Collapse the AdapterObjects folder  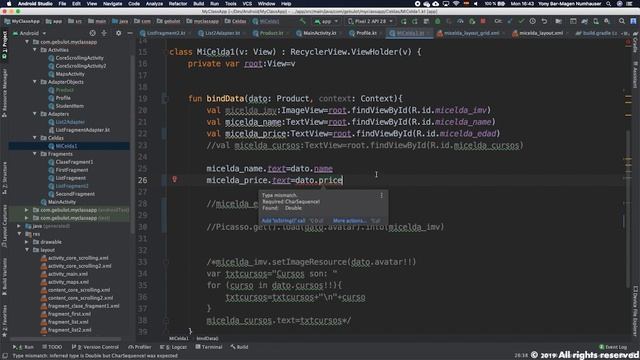pyautogui.click(x=35, y=82)
